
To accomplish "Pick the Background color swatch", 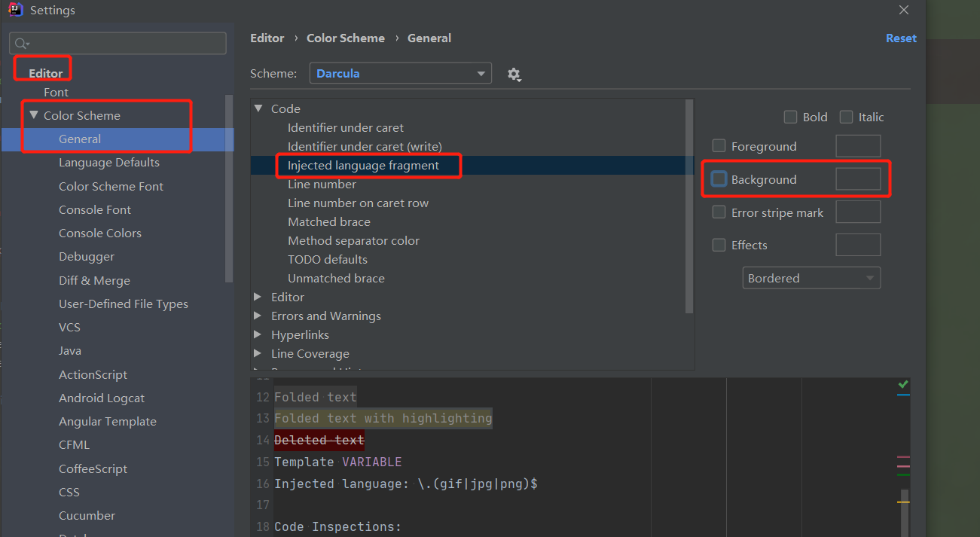I will [858, 179].
